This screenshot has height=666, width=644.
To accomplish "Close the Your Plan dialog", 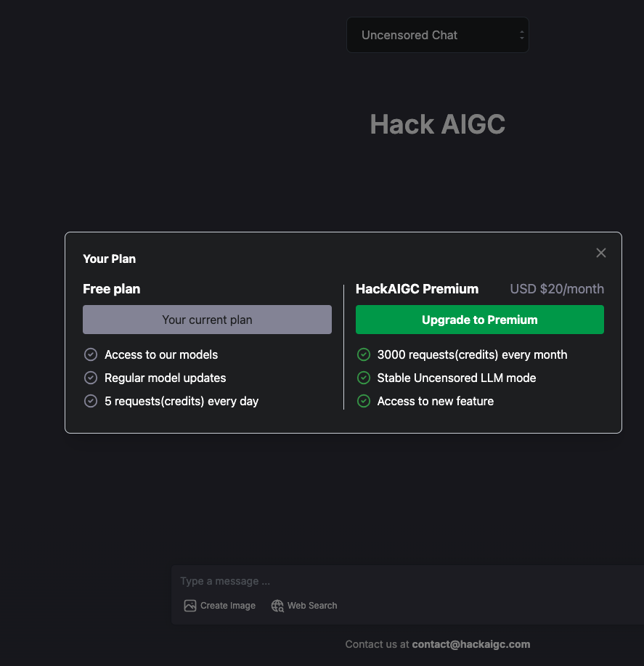I will [x=600, y=253].
